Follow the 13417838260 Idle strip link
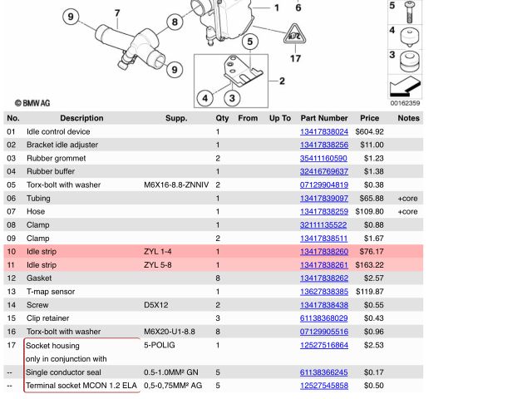Viewport: 532px width, 399px height. point(323,252)
